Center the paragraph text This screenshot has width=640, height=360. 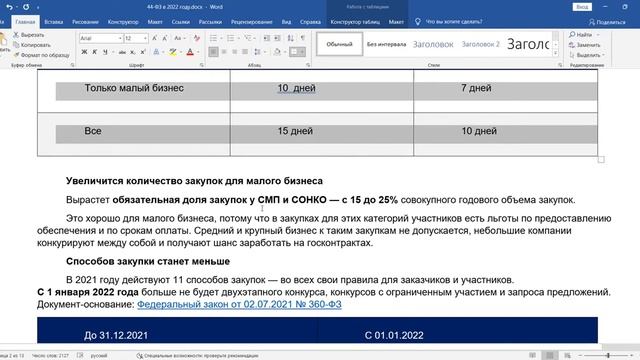(x=224, y=52)
